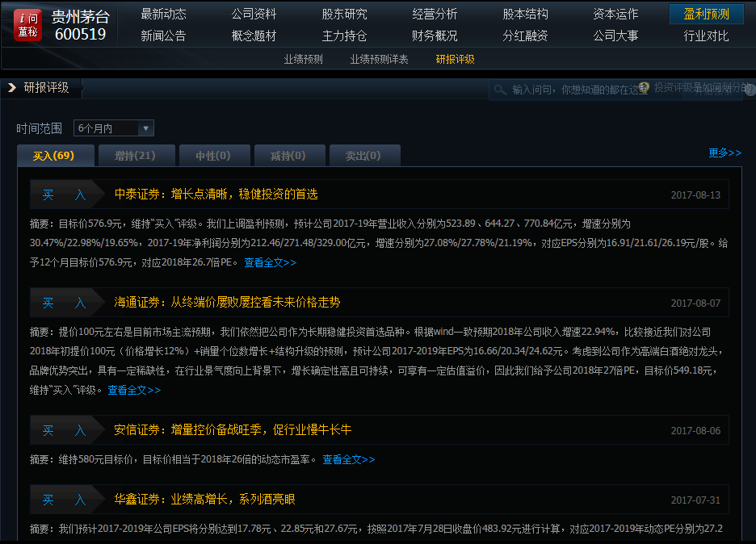Go to 股东研究 section
Image resolution: width=756 pixels, height=544 pixels.
344,14
